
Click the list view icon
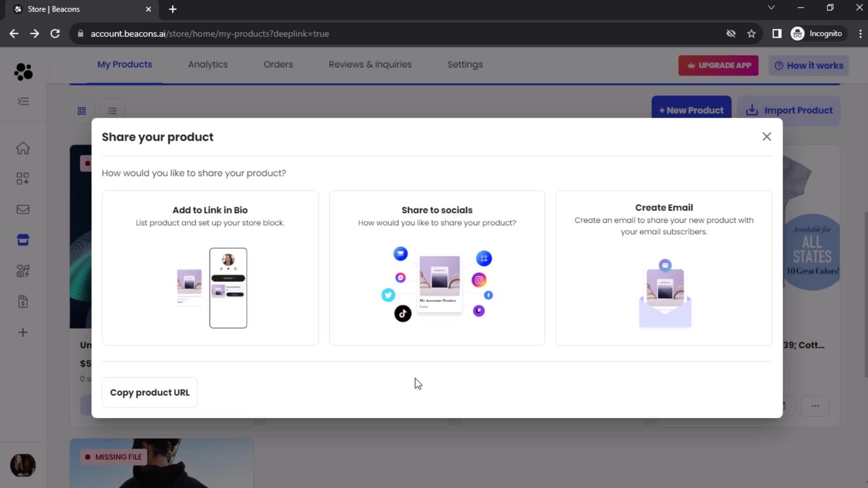112,110
